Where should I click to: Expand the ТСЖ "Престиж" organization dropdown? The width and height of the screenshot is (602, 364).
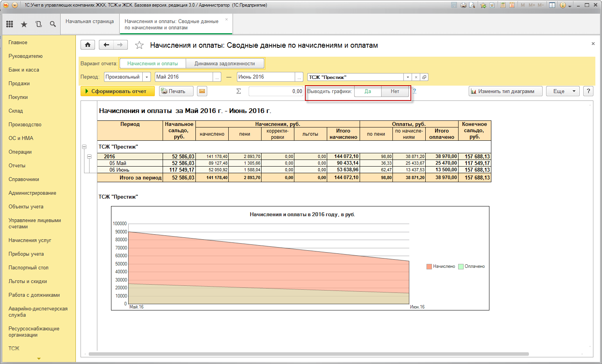pos(408,77)
